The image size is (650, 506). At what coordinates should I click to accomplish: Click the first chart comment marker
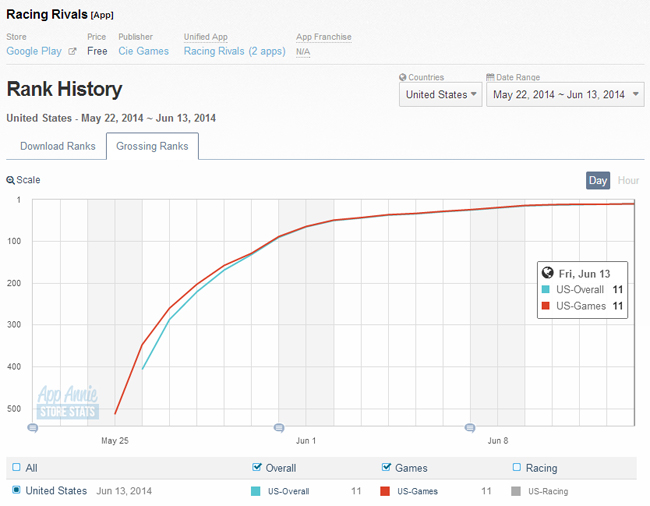point(33,427)
